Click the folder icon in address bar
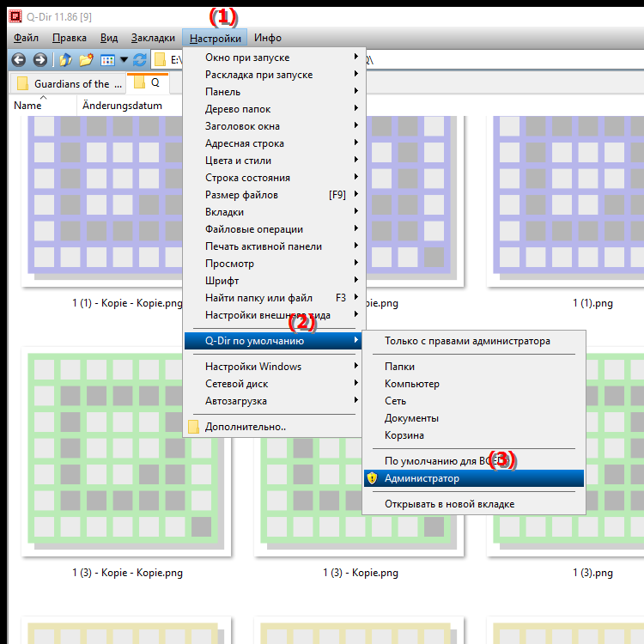 click(160, 60)
